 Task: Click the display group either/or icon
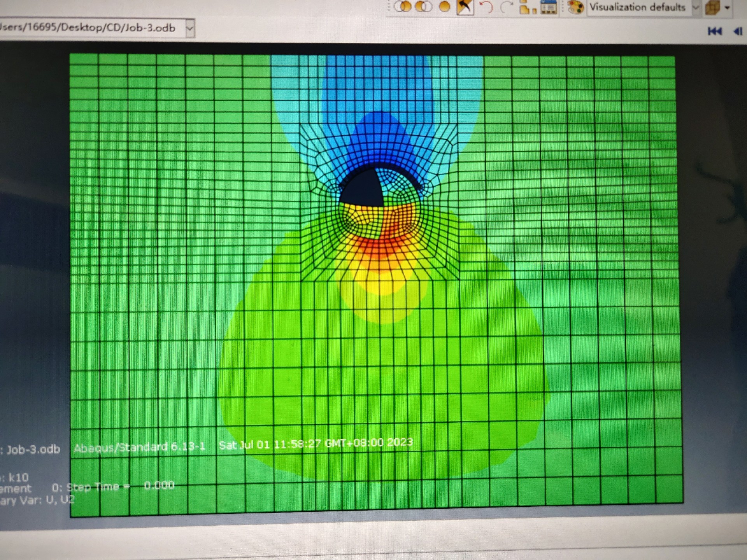pos(423,7)
